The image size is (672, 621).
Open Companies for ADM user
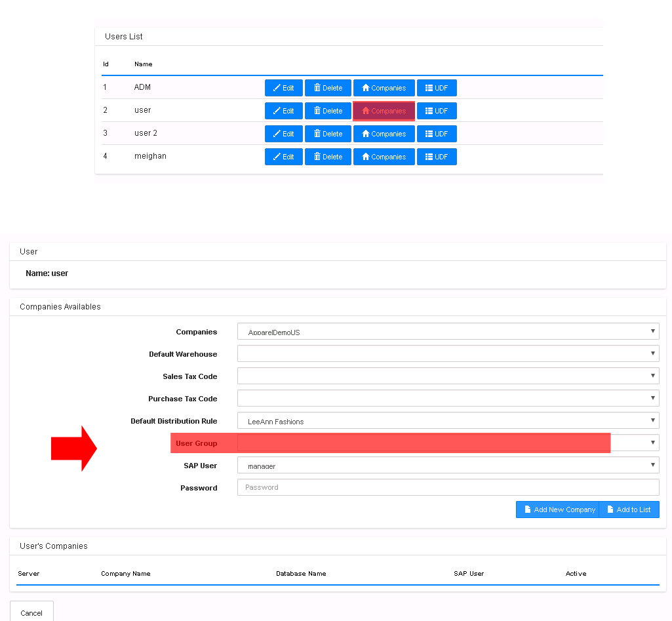(x=384, y=88)
